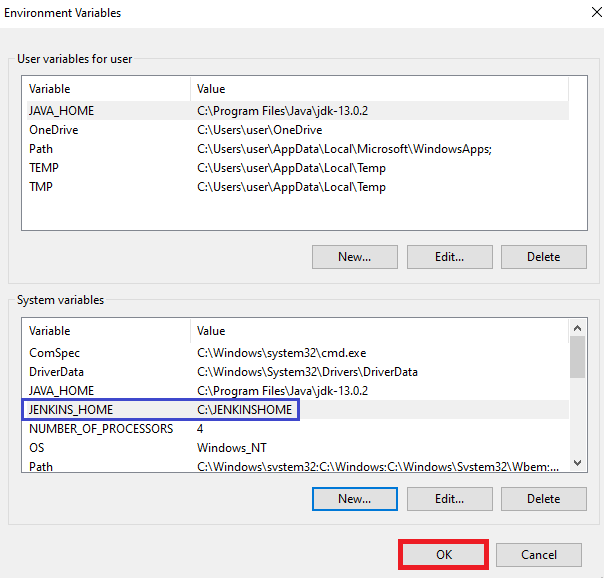Image resolution: width=604 pixels, height=578 pixels.
Task: Click the system variables scroll up arrow
Action: [x=577, y=328]
